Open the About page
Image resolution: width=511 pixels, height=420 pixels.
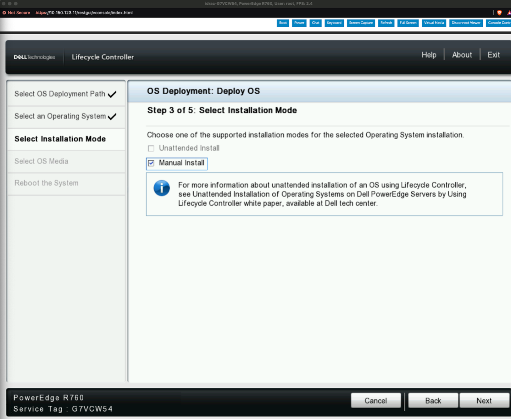pyautogui.click(x=462, y=55)
